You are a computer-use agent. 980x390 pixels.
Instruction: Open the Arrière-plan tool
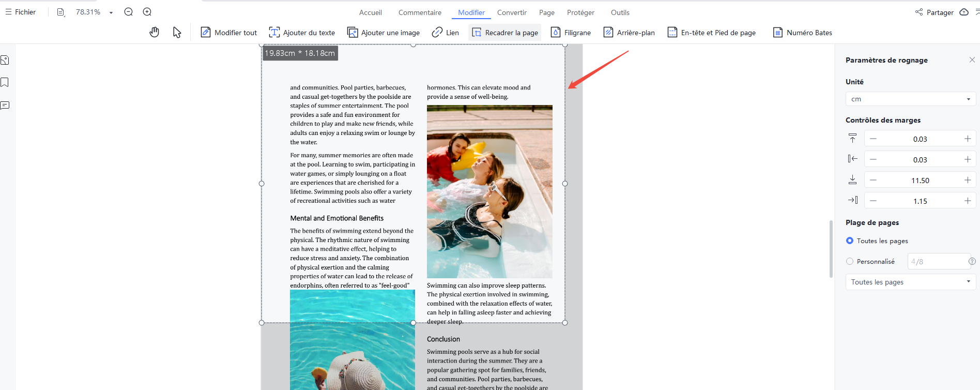click(x=629, y=33)
